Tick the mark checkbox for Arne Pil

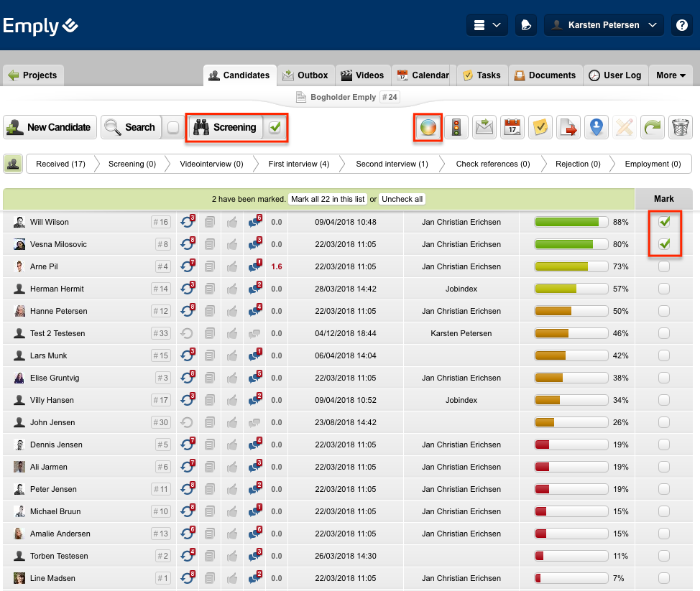click(x=664, y=266)
